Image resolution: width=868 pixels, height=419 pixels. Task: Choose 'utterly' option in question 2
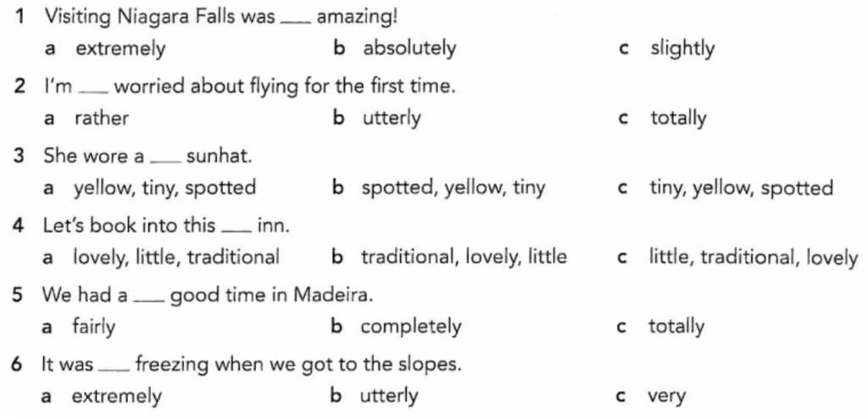[x=392, y=119]
